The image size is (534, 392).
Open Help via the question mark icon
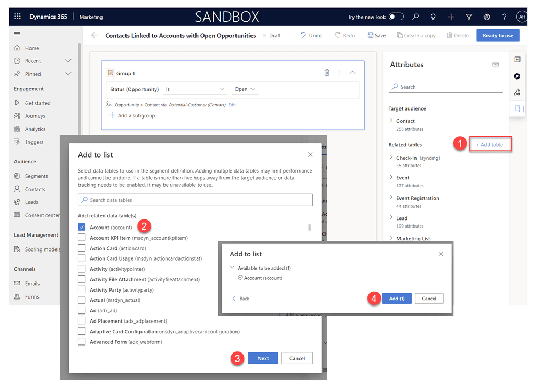tap(504, 17)
